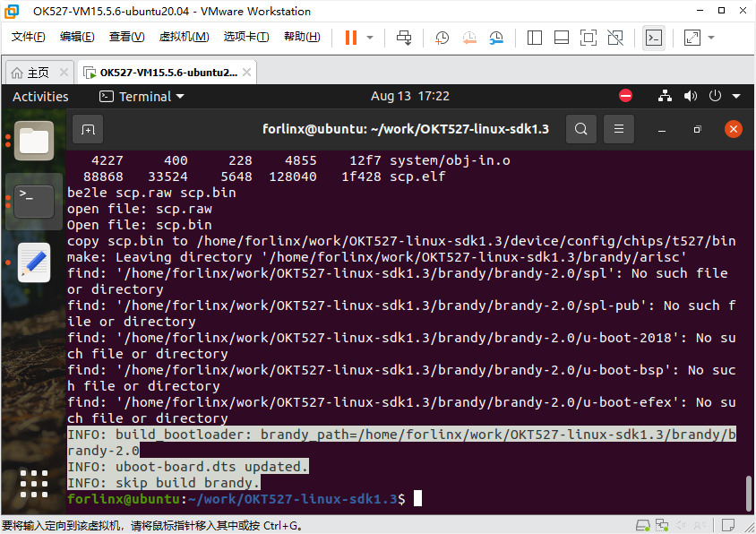Open the Aug 13 17:22 clock calendar
This screenshot has width=756, height=534.
point(410,96)
